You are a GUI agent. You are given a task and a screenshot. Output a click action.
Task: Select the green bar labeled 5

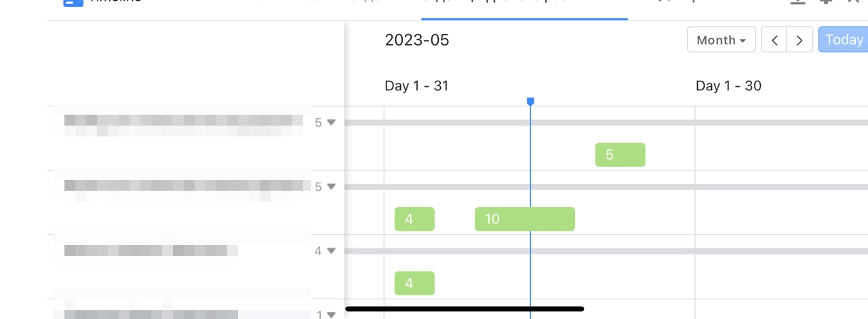[x=620, y=155]
